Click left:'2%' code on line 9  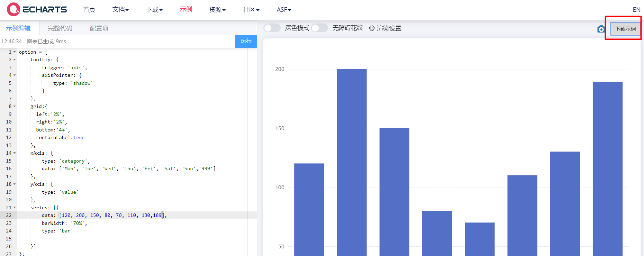pyautogui.click(x=50, y=114)
